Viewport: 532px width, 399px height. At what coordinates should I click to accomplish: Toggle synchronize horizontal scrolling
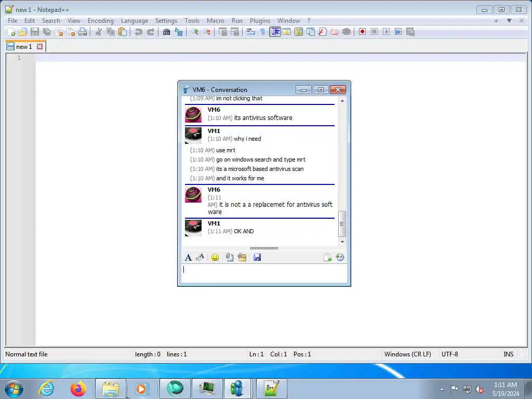tap(234, 32)
